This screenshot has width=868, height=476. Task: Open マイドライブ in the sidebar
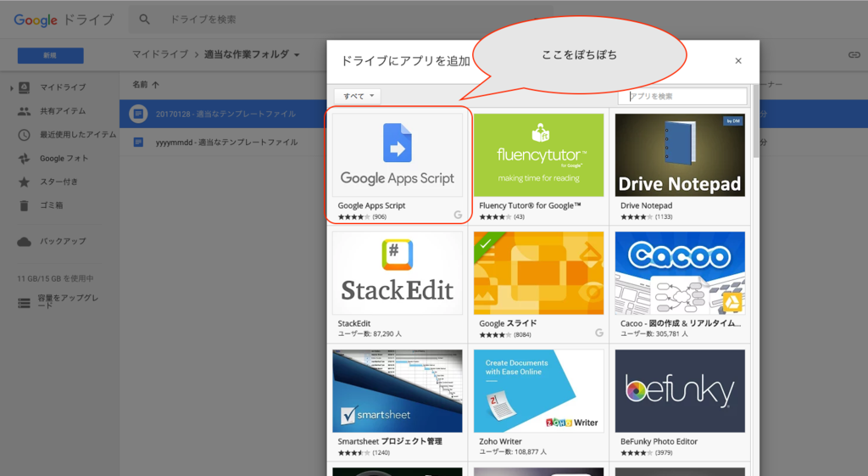tap(63, 87)
